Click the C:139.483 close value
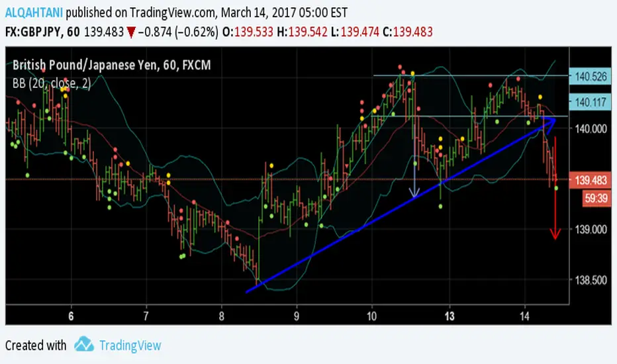This screenshot has width=617, height=364. coord(408,32)
